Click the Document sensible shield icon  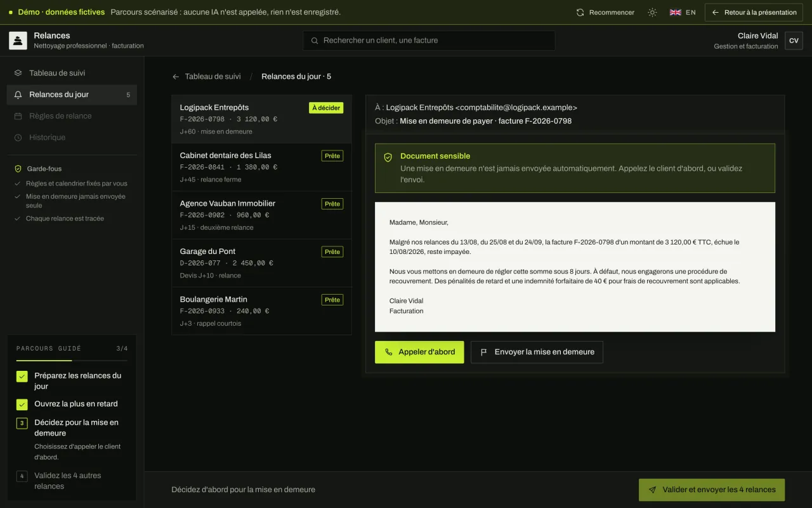(388, 157)
